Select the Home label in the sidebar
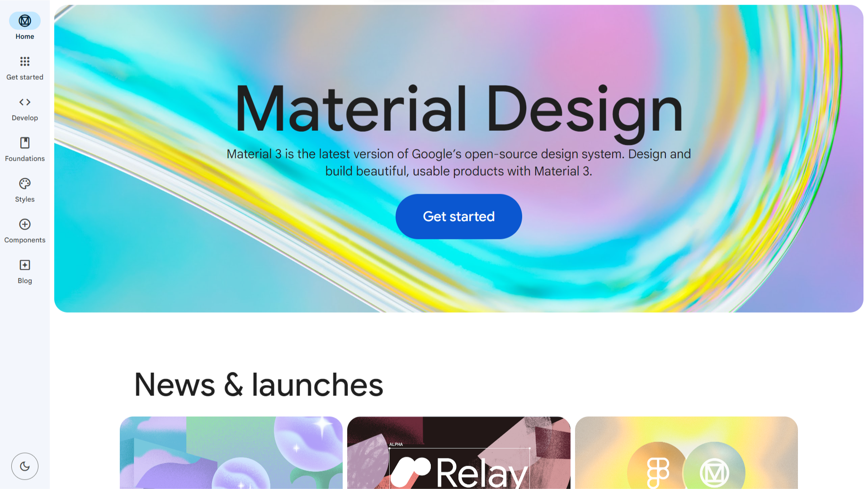868x489 pixels. pyautogui.click(x=25, y=37)
